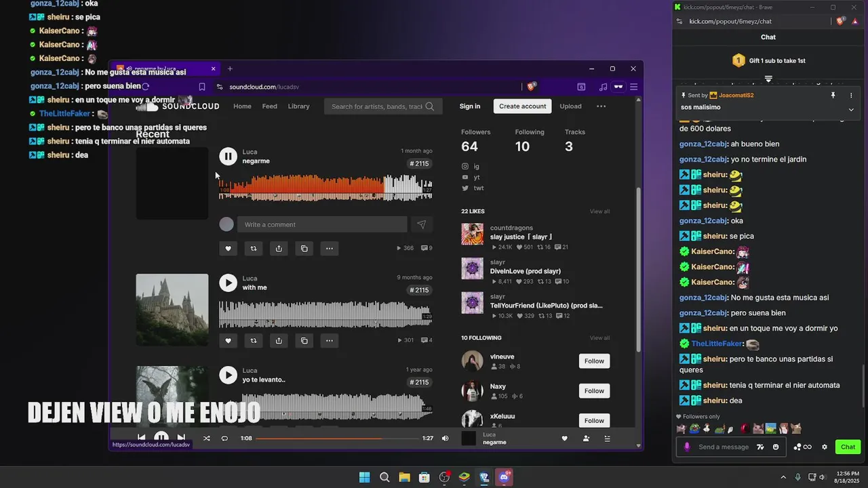
Task: View all 22 likes
Action: tap(599, 211)
